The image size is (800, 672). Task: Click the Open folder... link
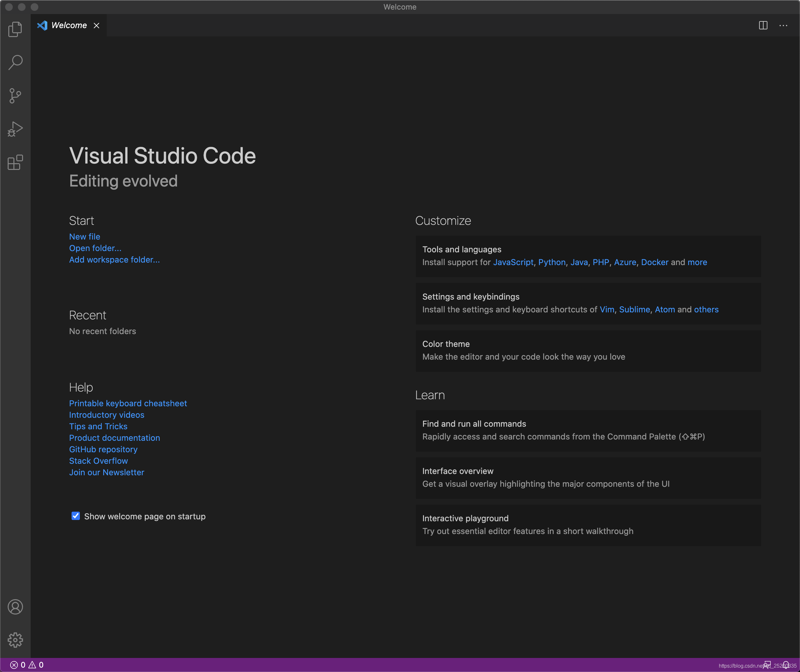click(95, 248)
